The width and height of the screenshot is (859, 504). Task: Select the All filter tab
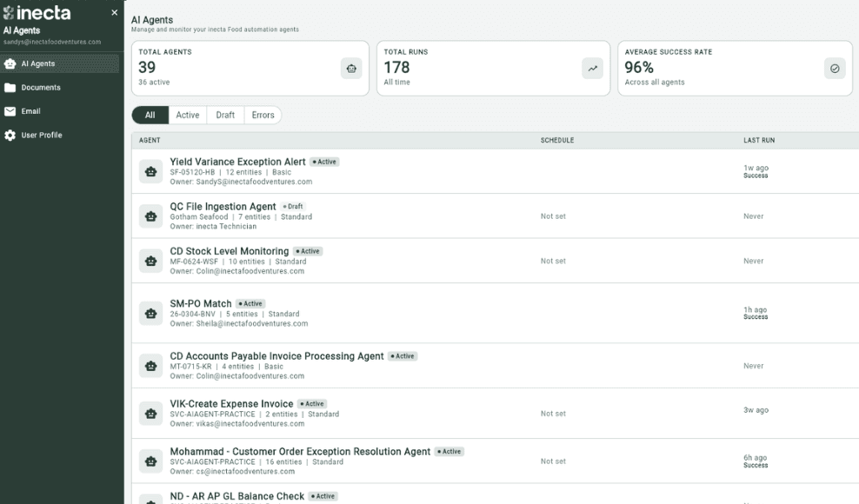(150, 115)
